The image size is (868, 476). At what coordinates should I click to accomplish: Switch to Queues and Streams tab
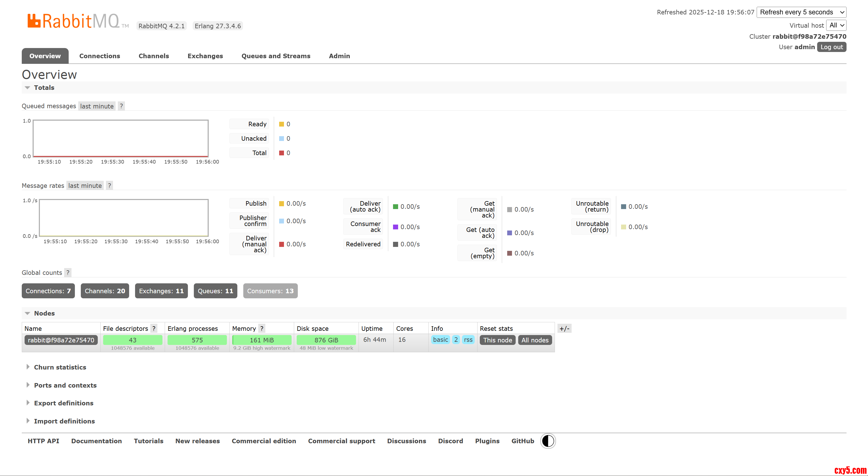pos(276,56)
